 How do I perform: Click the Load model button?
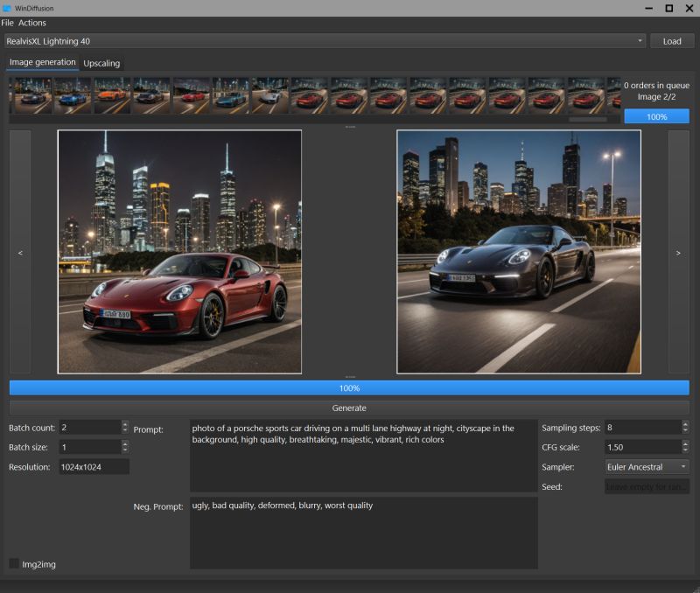(672, 41)
